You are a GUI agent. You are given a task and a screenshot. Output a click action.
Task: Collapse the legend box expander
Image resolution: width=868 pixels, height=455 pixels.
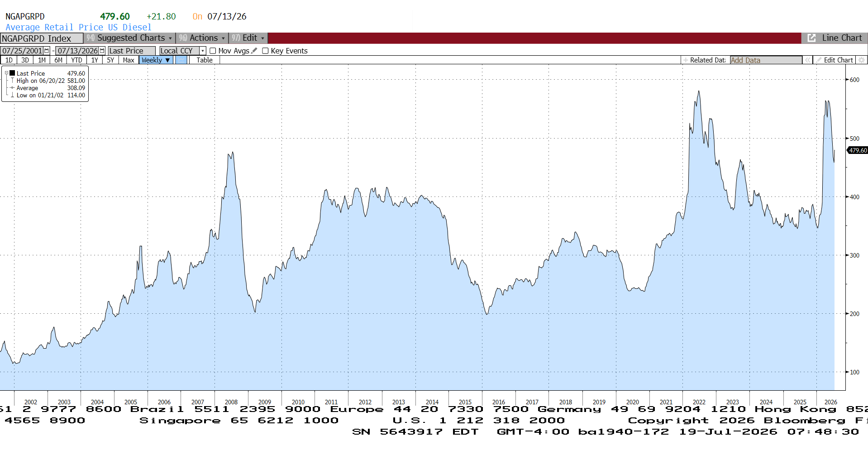pyautogui.click(x=6, y=73)
